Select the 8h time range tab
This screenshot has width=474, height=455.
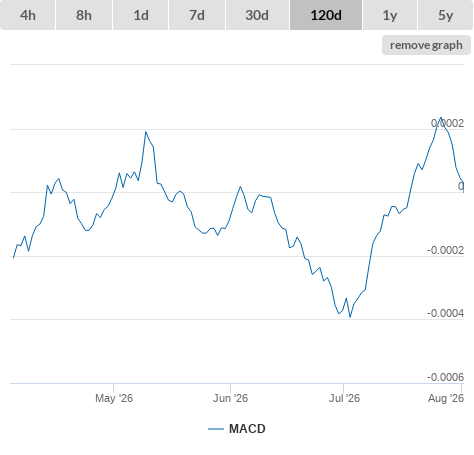point(84,15)
